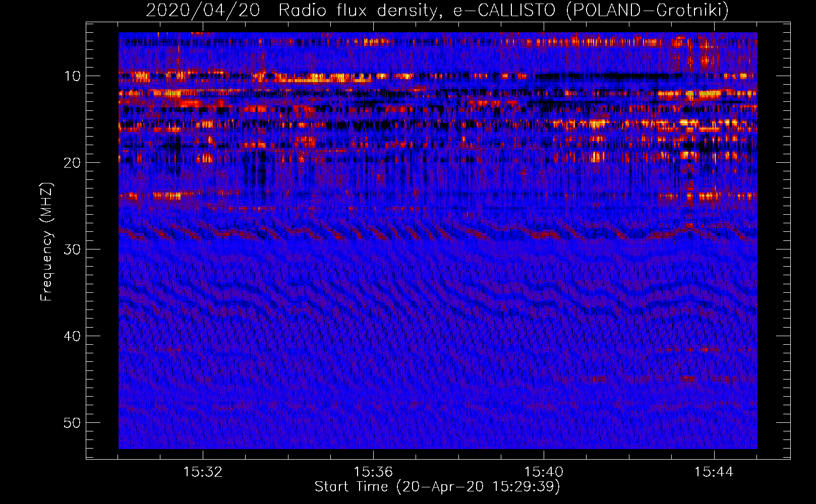Image resolution: width=816 pixels, height=504 pixels.
Task: Click the frequency tick label '10'
Action: (x=72, y=76)
